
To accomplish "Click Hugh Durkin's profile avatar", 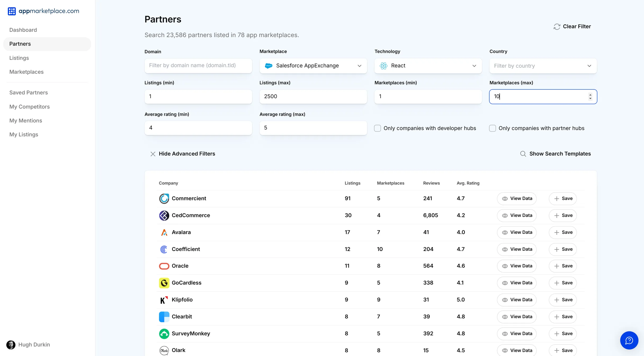I will click(11, 345).
